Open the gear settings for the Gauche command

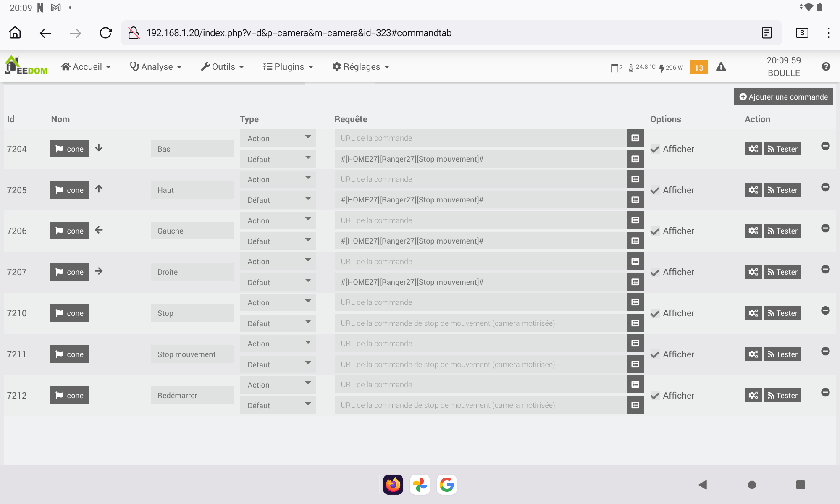pyautogui.click(x=753, y=231)
